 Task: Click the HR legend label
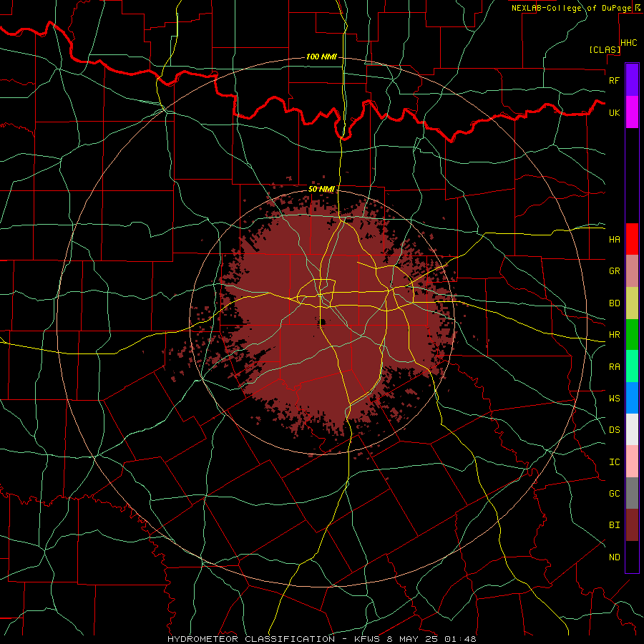coord(614,335)
